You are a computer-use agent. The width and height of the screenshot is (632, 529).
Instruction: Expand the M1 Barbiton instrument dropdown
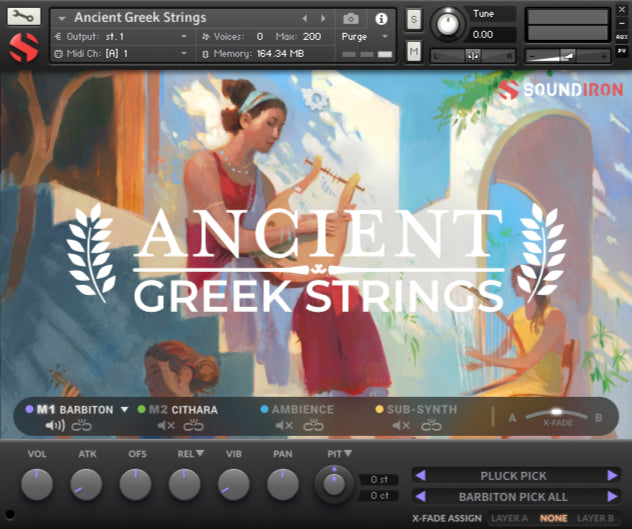click(125, 409)
